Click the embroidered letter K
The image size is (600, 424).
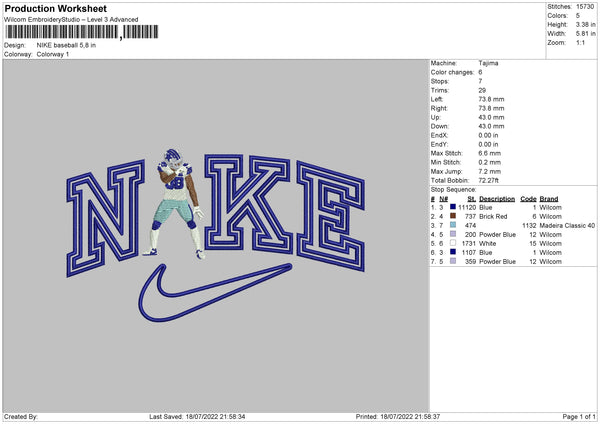tap(248, 204)
